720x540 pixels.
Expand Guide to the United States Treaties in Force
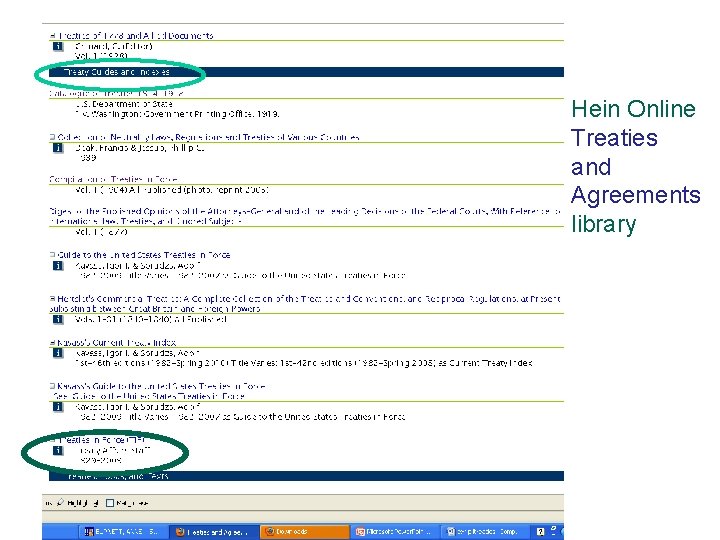tap(53, 254)
